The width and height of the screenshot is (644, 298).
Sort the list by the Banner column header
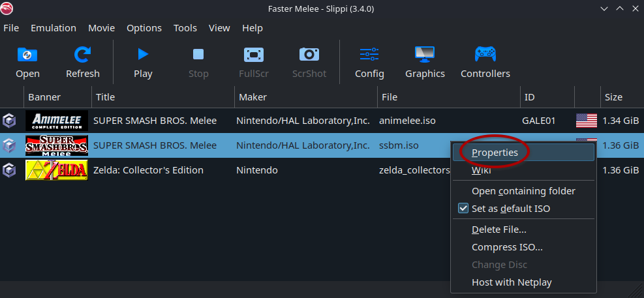pyautogui.click(x=57, y=97)
